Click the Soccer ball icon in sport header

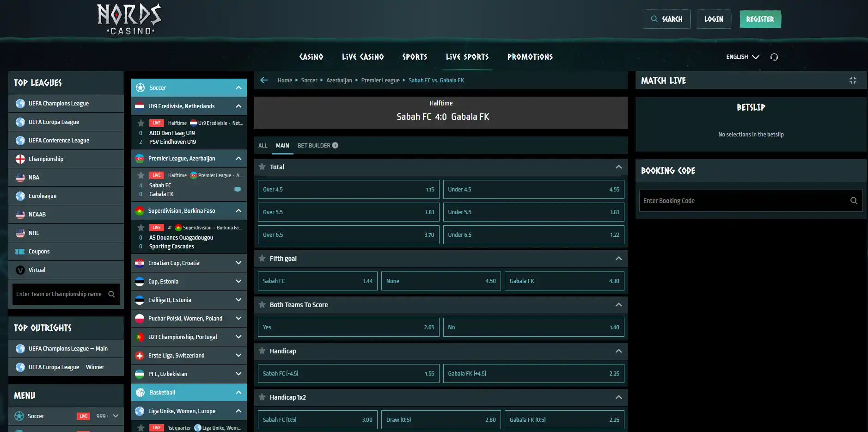pyautogui.click(x=141, y=87)
